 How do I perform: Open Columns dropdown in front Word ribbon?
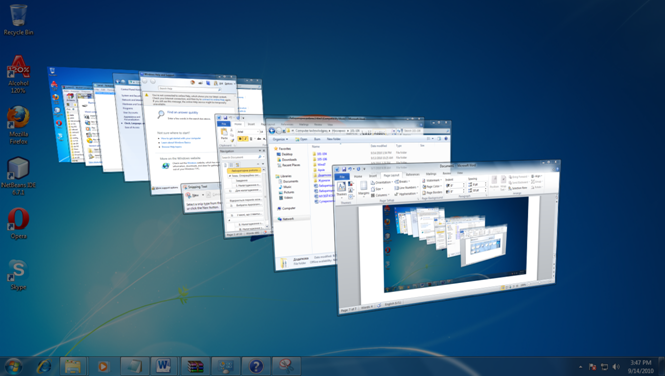[379, 195]
